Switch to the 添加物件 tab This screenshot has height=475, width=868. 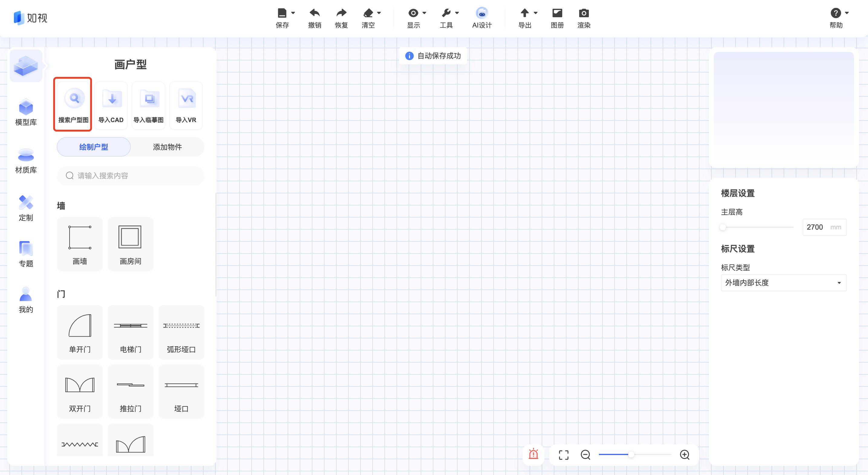tap(167, 147)
